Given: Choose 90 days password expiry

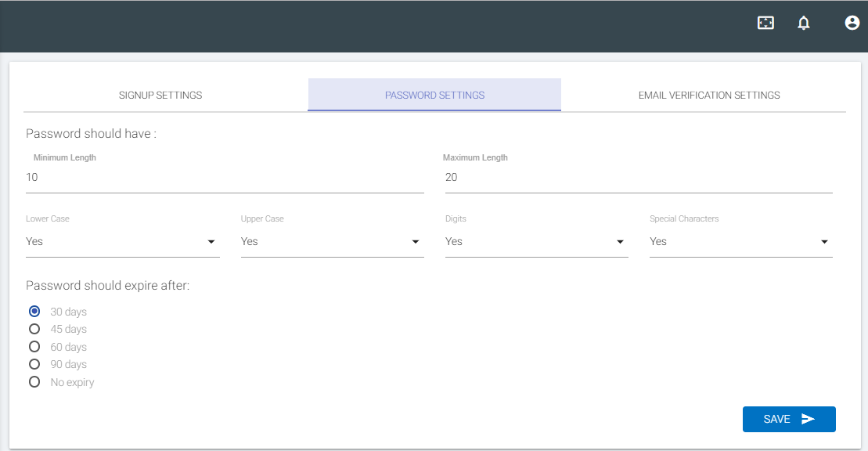Looking at the screenshot, I should point(34,364).
